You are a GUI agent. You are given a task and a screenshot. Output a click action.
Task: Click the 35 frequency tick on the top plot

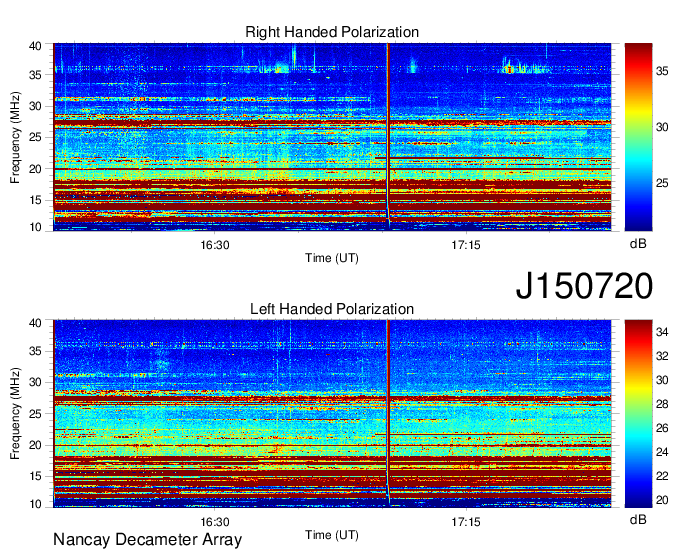coord(36,75)
